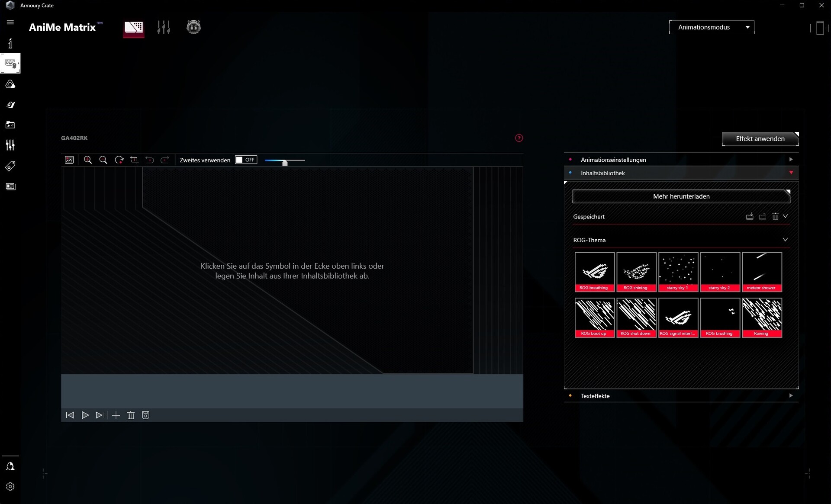
Task: Click the export icon in Gespeichert row
Action: [x=763, y=216]
